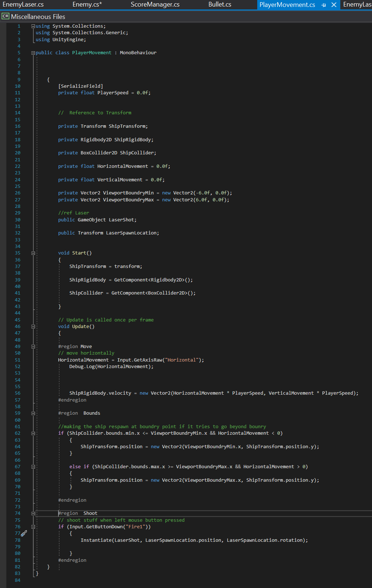The image size is (372, 588).
Task: Collapse the Start() method outline
Action: pyautogui.click(x=33, y=253)
